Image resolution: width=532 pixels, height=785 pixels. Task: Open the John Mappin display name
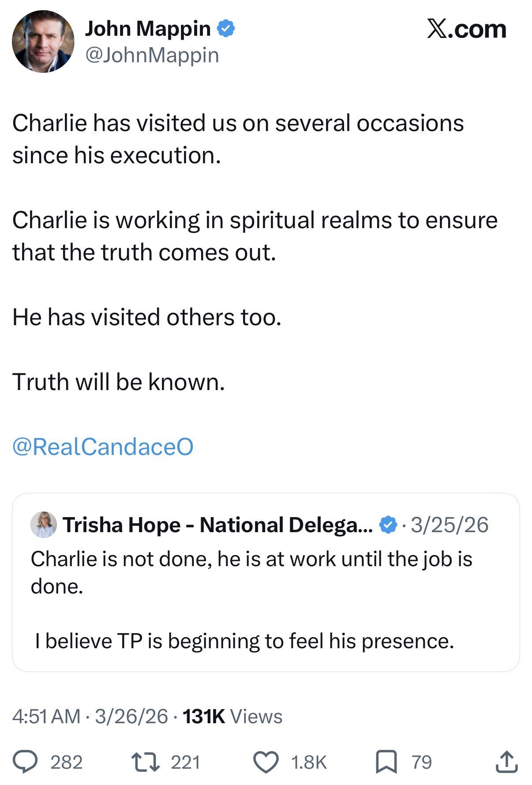148,29
